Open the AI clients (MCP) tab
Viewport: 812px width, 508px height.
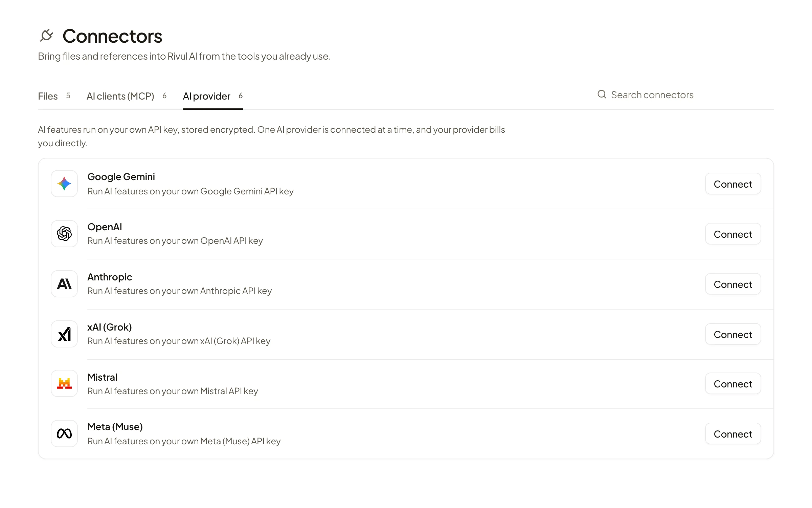127,96
